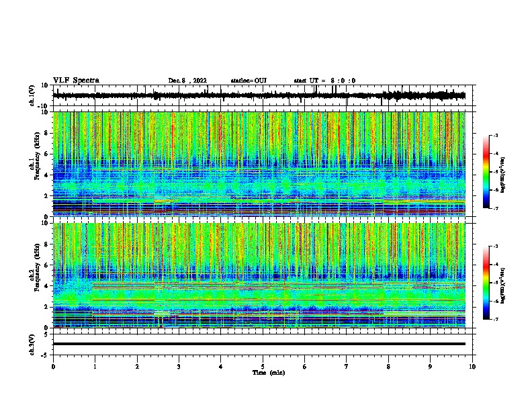Click the "8" kHz tick on ch.1 spectrogram axis

pos(46,133)
